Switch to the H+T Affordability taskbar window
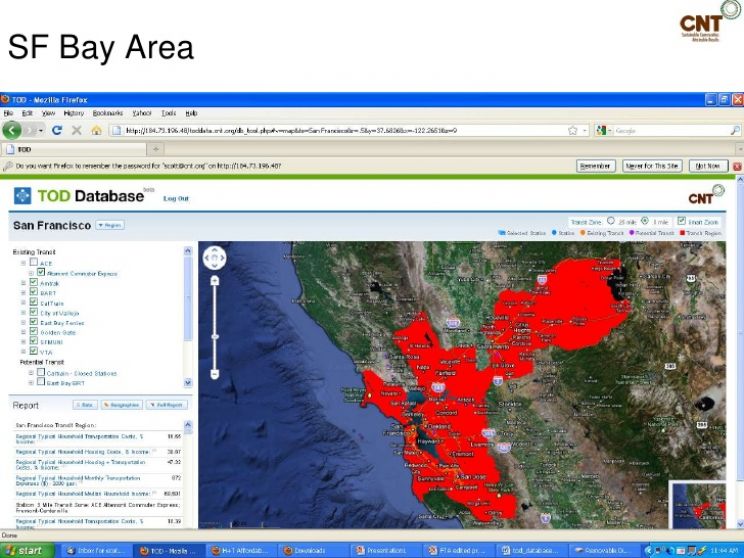Viewport: 744px width, 558px height. point(241,550)
